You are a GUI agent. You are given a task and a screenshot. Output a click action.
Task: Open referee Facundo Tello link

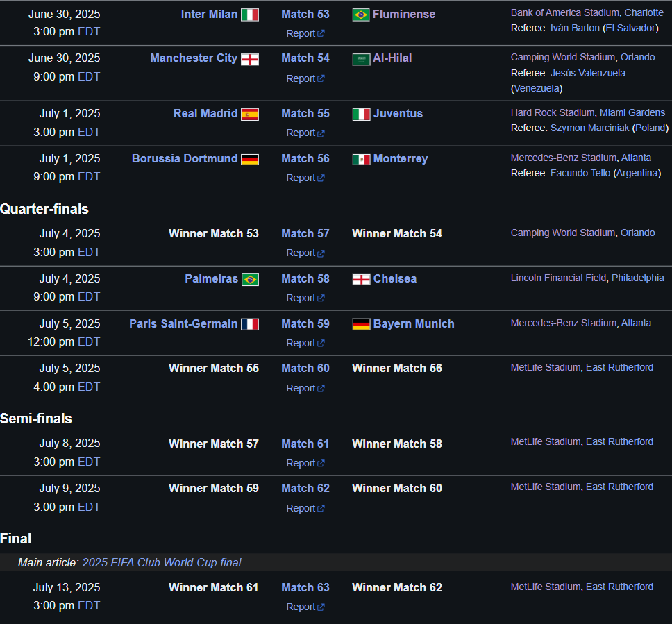[x=580, y=173]
